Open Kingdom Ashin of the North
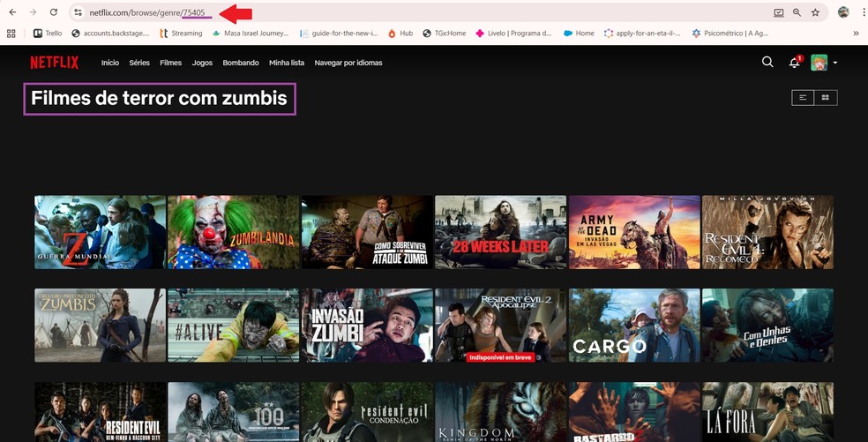The image size is (868, 442). point(500,412)
